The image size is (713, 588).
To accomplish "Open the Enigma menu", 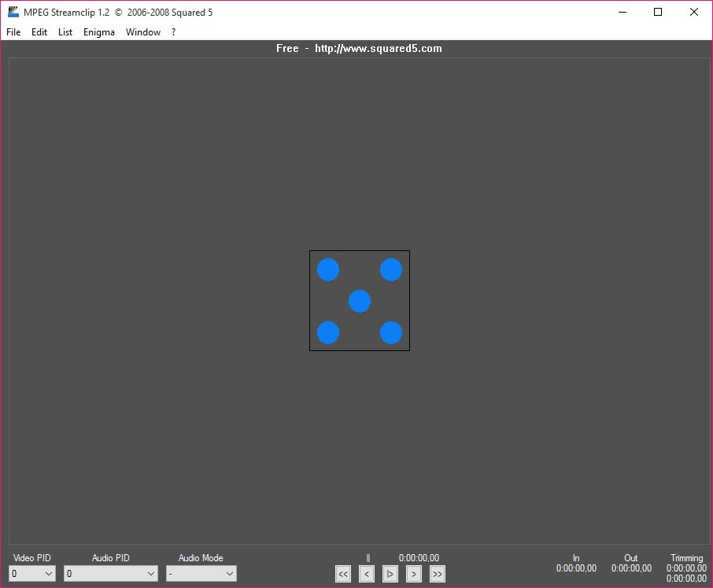I will coord(98,31).
